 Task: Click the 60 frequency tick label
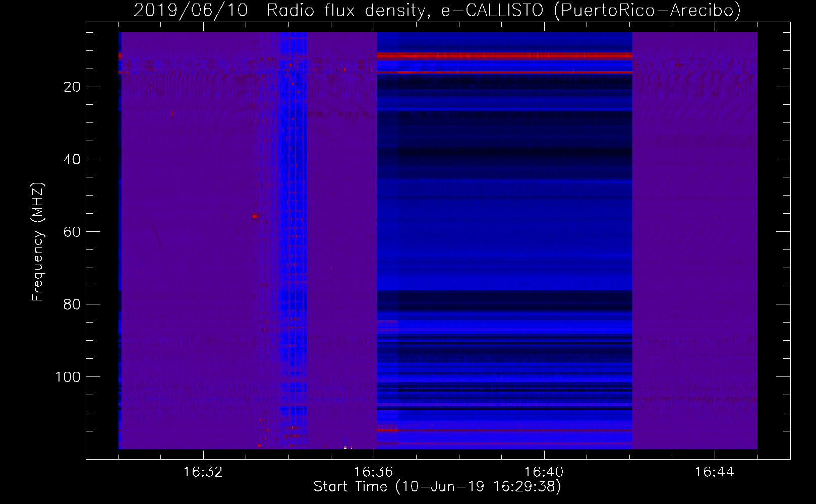coord(72,232)
